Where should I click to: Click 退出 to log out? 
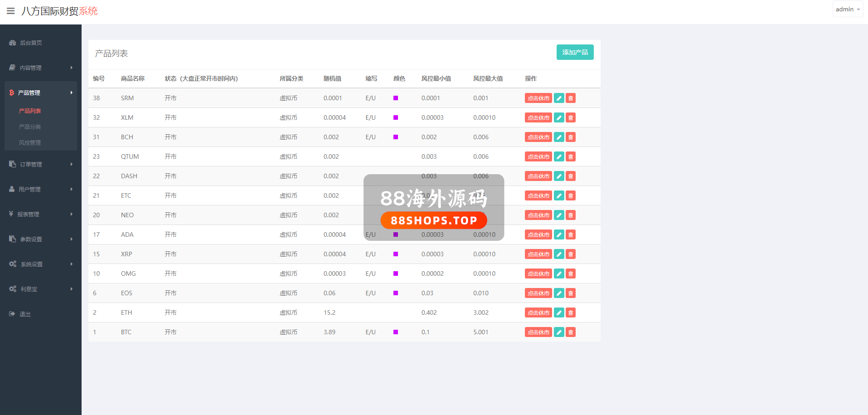pyautogui.click(x=25, y=314)
